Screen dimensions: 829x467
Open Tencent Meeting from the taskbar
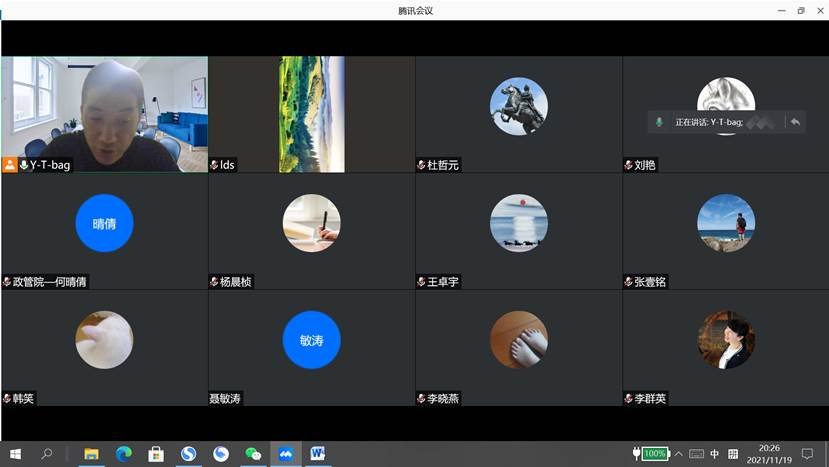coord(285,454)
